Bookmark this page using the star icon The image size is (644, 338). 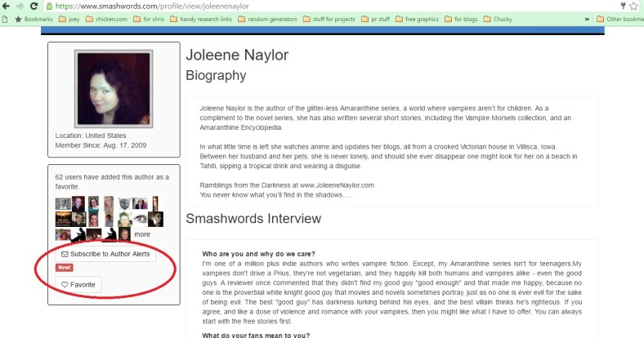634,6
